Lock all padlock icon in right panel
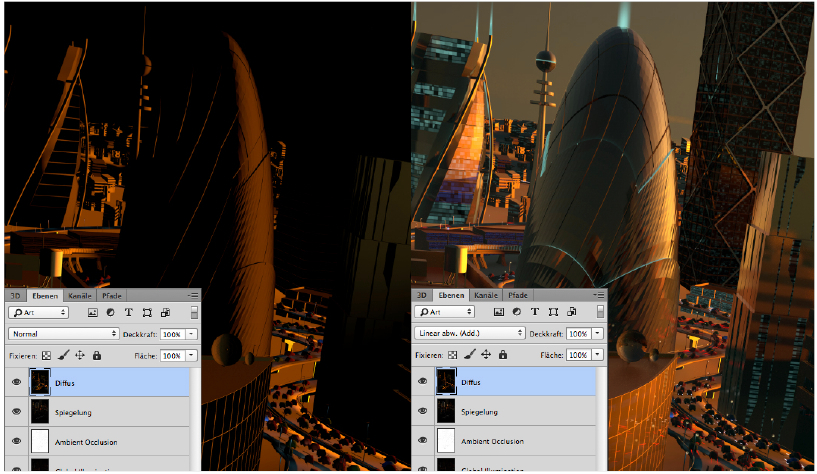 [502, 354]
